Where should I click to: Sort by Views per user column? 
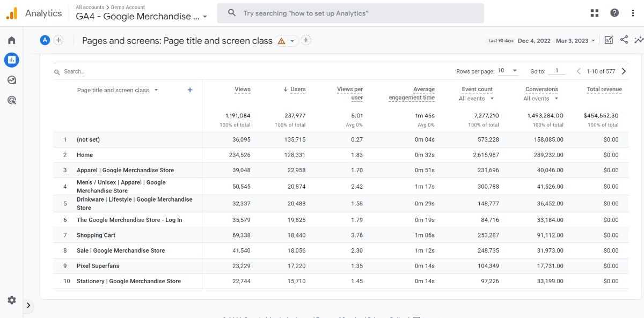pos(350,93)
